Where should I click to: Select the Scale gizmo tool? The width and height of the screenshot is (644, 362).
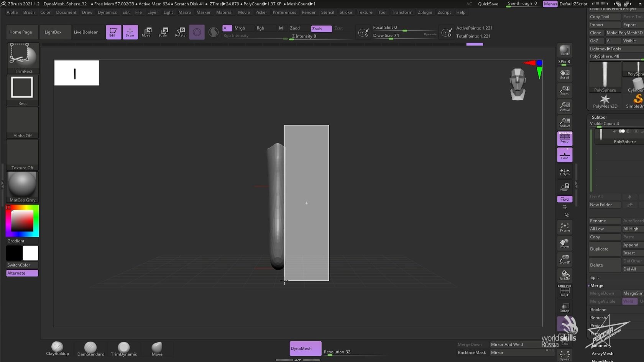click(163, 32)
